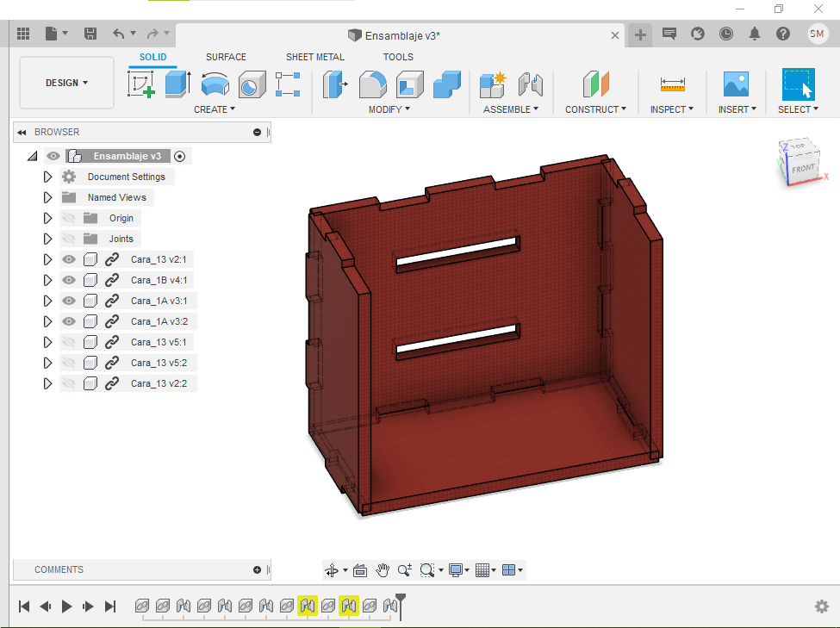Collapse the Ensamblaje v3 root node
Viewport: 840px width, 628px height.
33,156
